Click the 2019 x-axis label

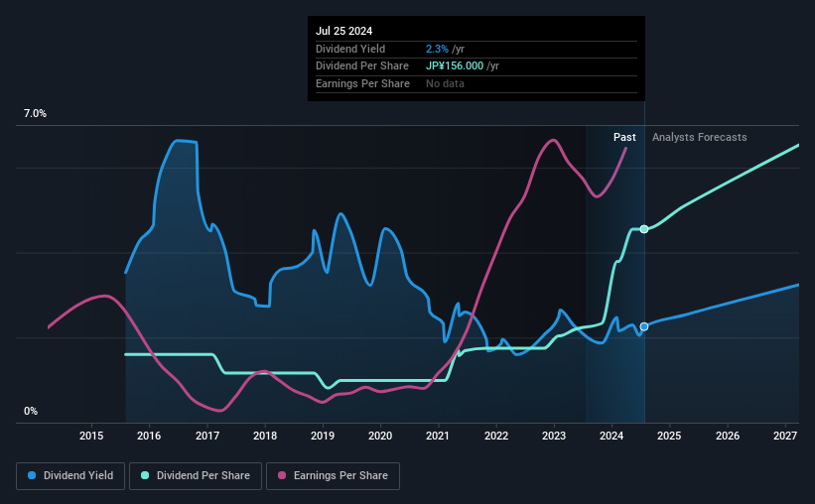pos(323,436)
